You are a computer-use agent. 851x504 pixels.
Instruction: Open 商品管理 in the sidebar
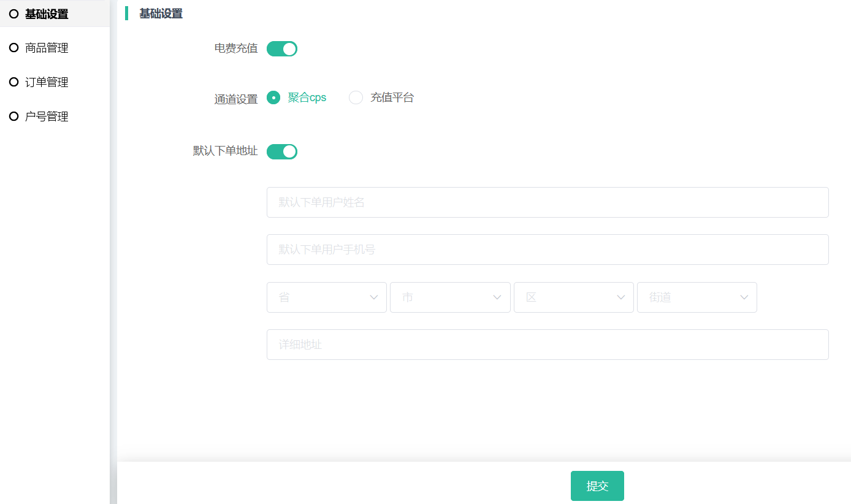tap(47, 48)
